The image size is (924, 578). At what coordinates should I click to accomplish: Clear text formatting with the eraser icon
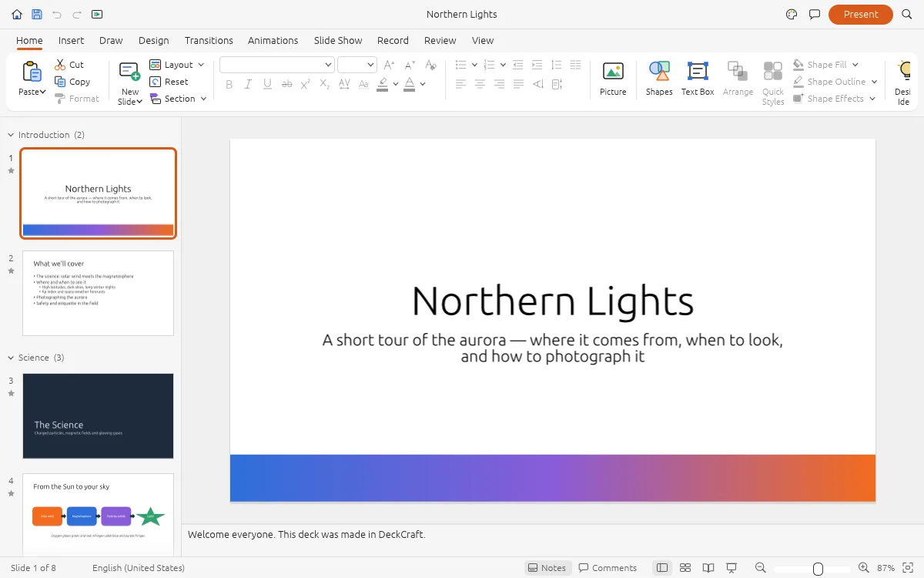pyautogui.click(x=430, y=65)
